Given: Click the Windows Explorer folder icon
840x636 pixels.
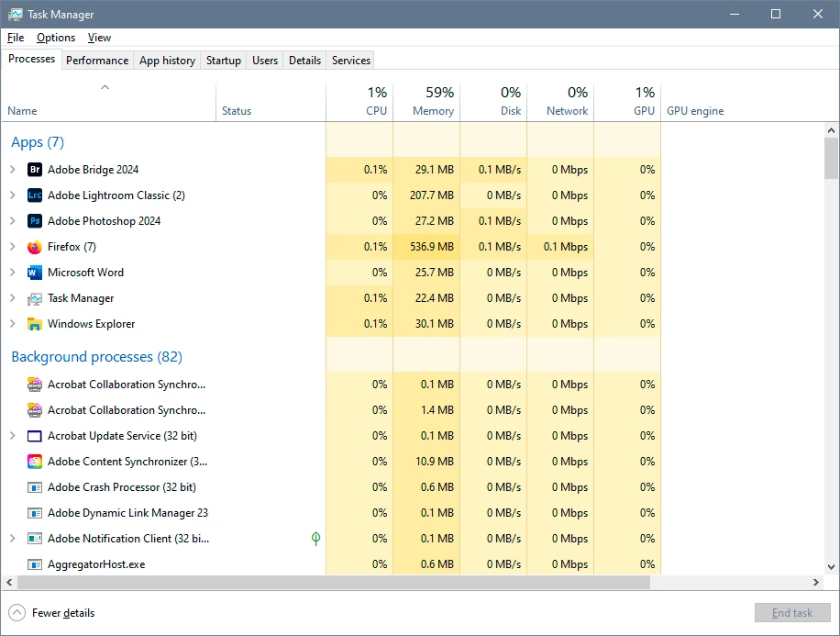Looking at the screenshot, I should point(34,324).
